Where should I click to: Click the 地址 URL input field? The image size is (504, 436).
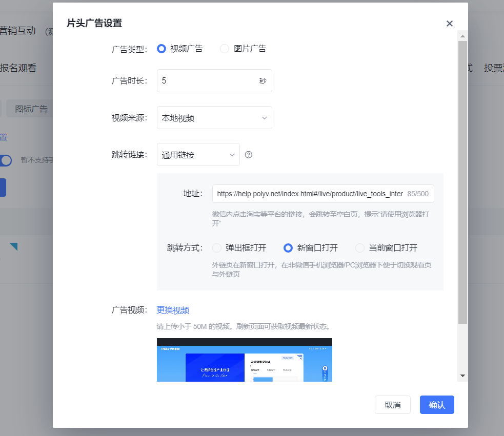pyautogui.click(x=323, y=194)
